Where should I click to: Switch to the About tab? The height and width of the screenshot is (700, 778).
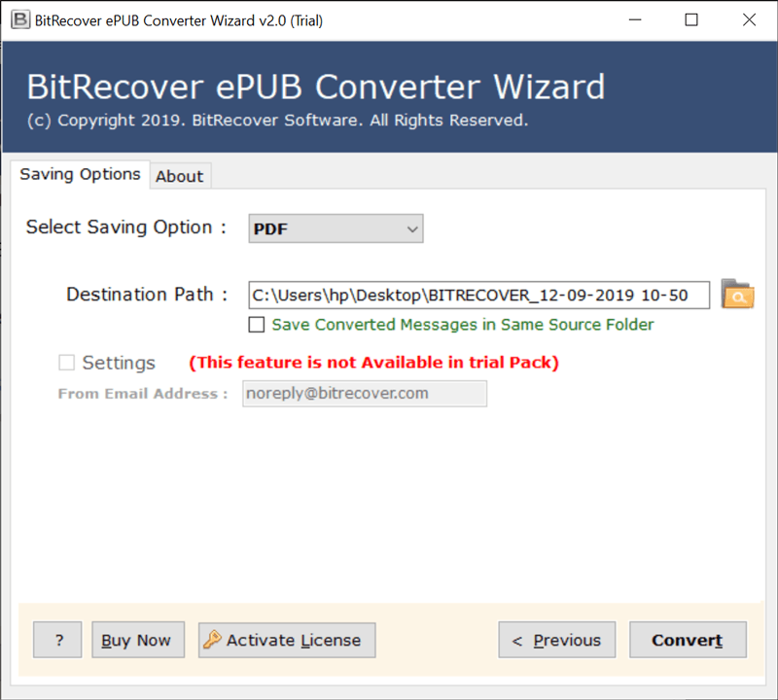(x=180, y=176)
